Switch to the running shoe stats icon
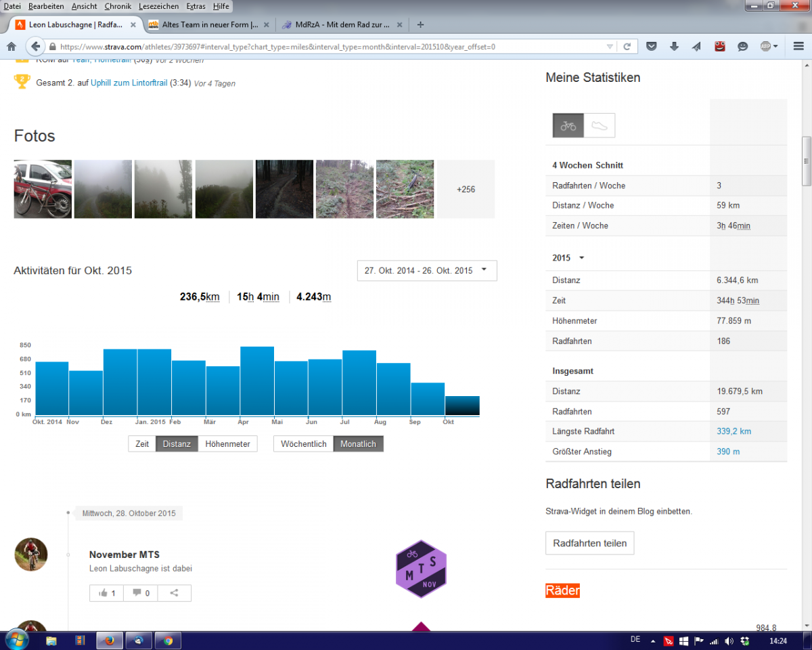812x650 pixels. 599,126
